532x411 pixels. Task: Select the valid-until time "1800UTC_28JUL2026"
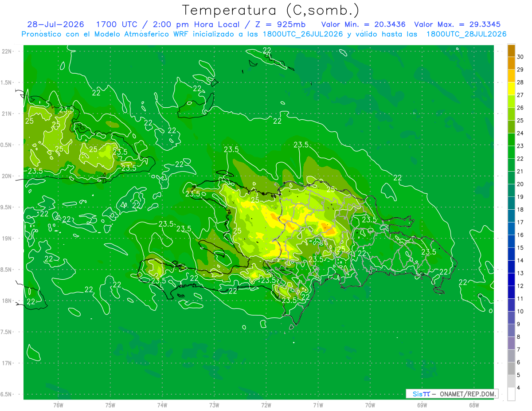(466, 34)
